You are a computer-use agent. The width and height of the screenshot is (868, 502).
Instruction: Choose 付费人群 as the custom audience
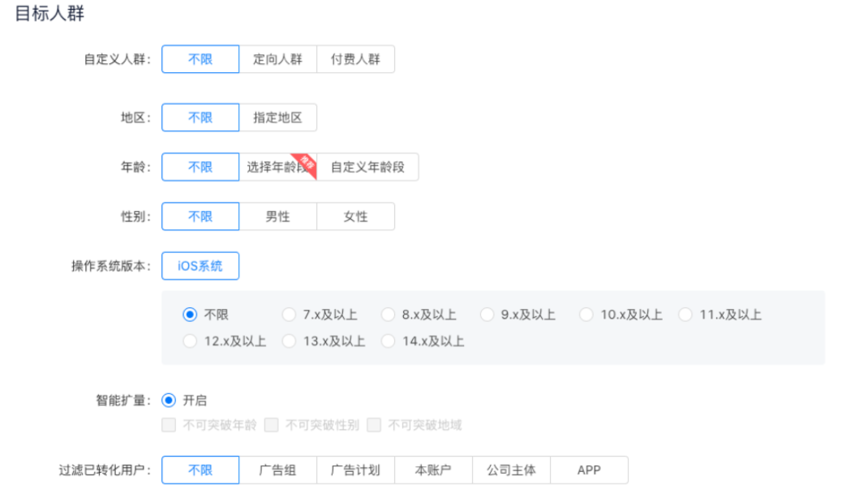355,58
